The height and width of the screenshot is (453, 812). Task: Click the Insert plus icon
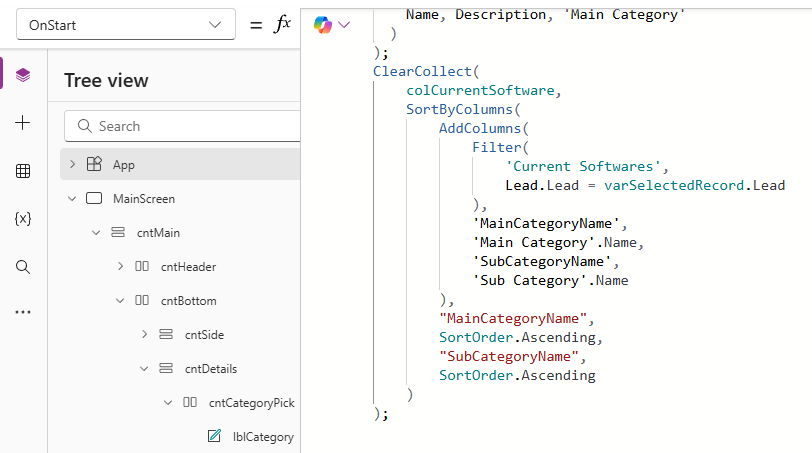[23, 123]
